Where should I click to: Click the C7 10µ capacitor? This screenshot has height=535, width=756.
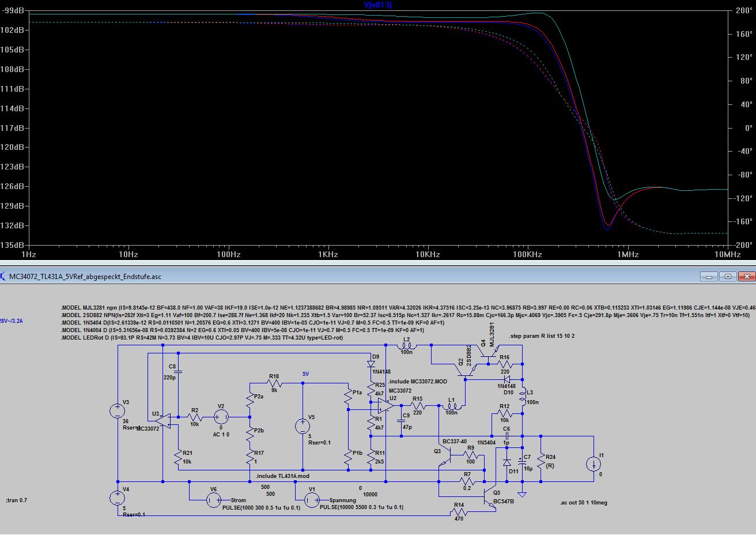click(x=522, y=462)
